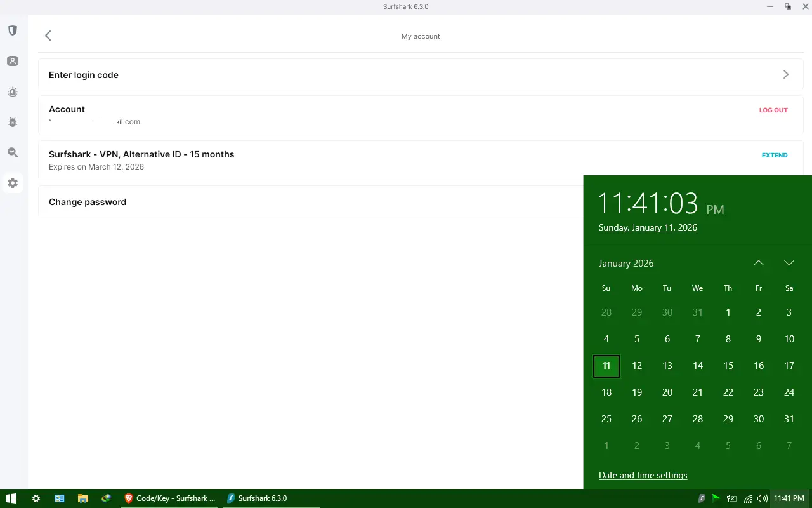Select January 9 in the calendar
Screen dimensions: 812x508
coord(759,339)
